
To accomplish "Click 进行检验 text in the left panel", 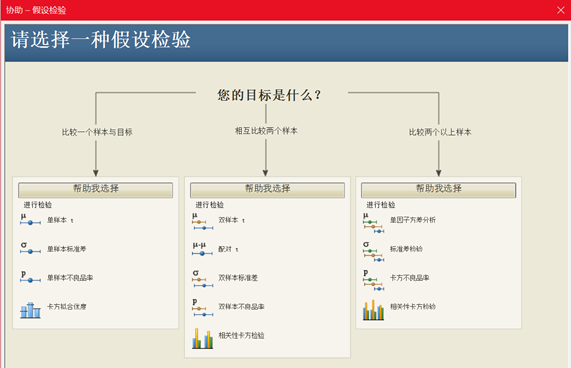I will pyautogui.click(x=38, y=205).
